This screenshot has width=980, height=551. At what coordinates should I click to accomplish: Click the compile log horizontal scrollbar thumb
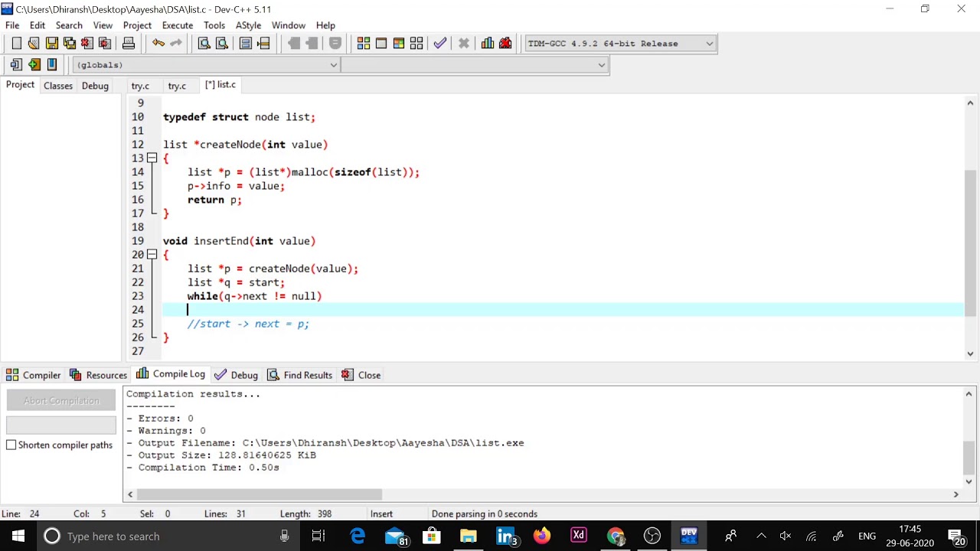[x=259, y=494]
